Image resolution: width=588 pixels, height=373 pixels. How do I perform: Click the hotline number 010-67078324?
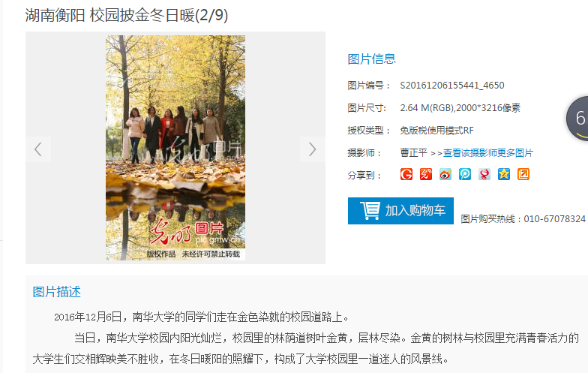tap(555, 219)
